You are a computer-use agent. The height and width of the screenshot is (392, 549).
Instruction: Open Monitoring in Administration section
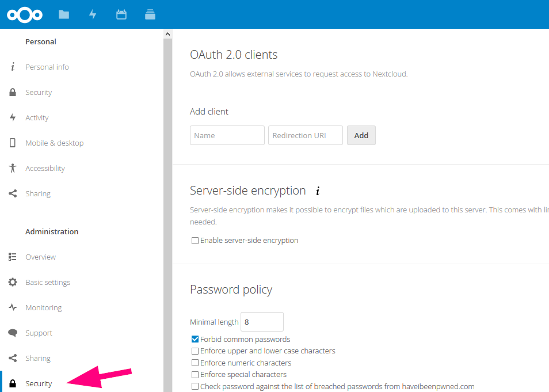[43, 307]
